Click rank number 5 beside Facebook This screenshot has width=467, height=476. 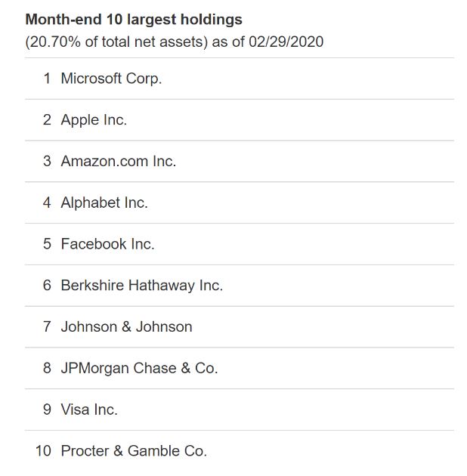pyautogui.click(x=47, y=244)
